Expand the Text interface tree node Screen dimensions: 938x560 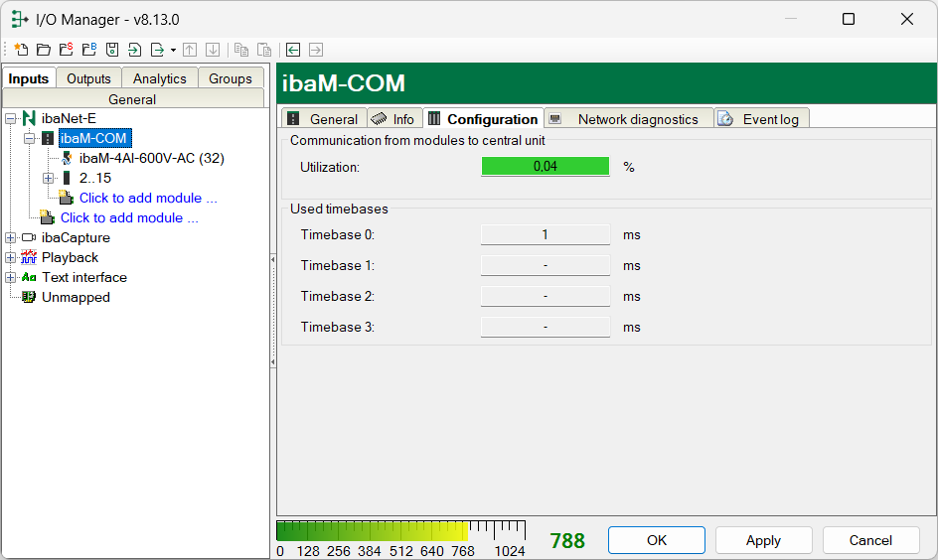coord(10,277)
